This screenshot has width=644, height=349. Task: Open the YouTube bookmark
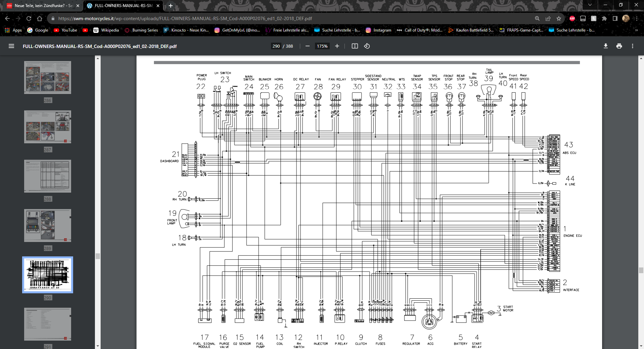(65, 30)
